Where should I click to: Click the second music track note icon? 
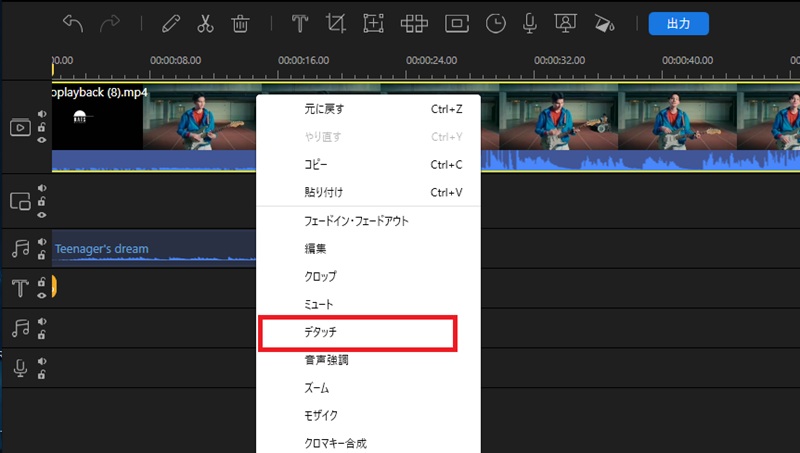click(20, 328)
